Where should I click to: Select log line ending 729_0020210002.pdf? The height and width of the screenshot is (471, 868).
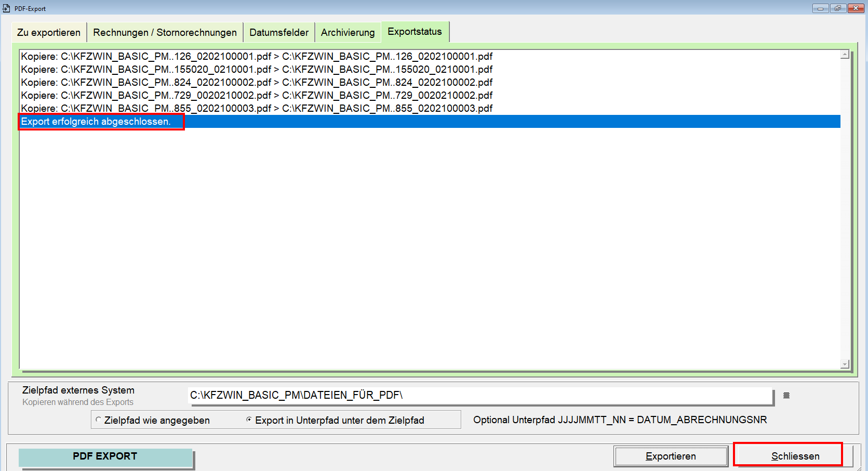click(430, 95)
